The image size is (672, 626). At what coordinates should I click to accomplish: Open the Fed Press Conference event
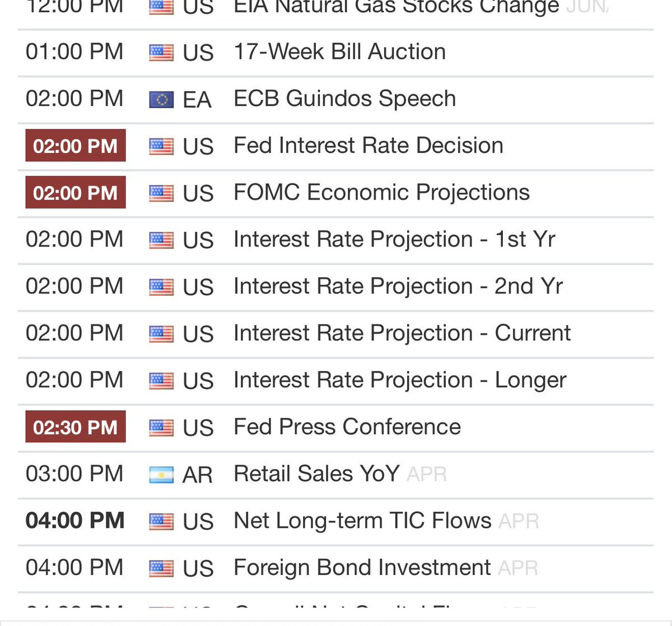coord(347,427)
